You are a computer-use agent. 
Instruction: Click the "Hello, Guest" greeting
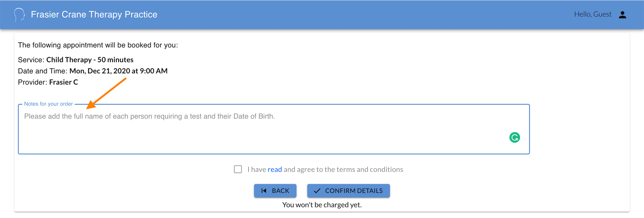(593, 14)
